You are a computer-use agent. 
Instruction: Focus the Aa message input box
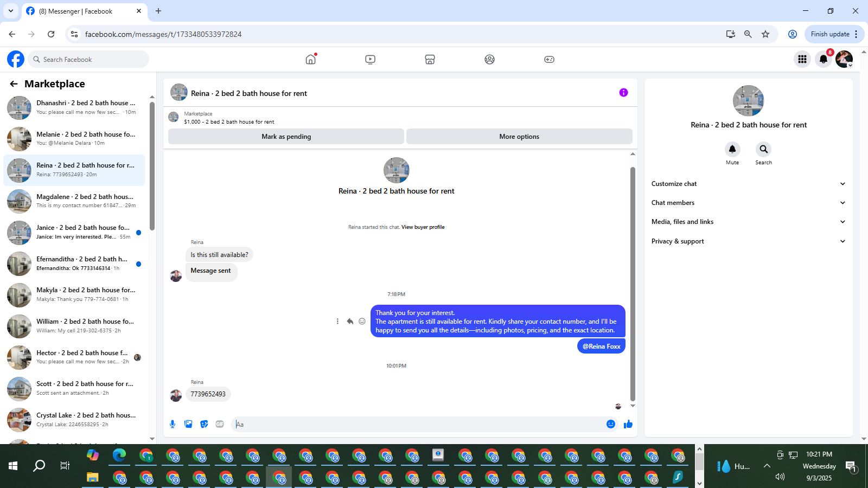tap(419, 424)
